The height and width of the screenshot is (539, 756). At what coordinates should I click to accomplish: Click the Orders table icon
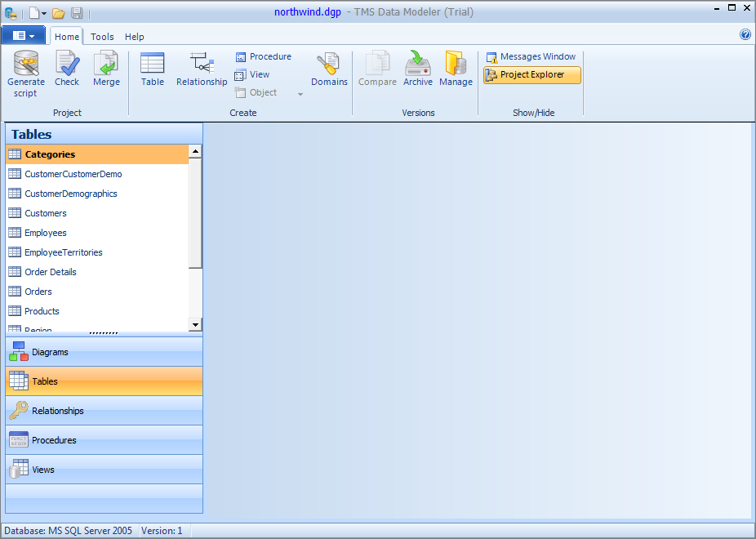(15, 292)
